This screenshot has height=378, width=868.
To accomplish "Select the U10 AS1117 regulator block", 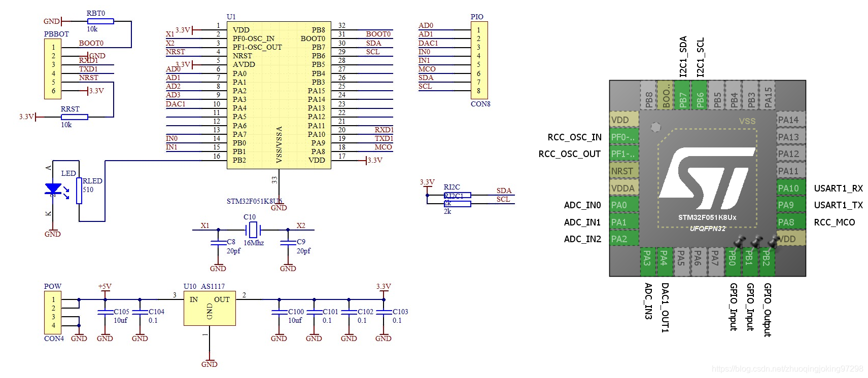I will (210, 308).
